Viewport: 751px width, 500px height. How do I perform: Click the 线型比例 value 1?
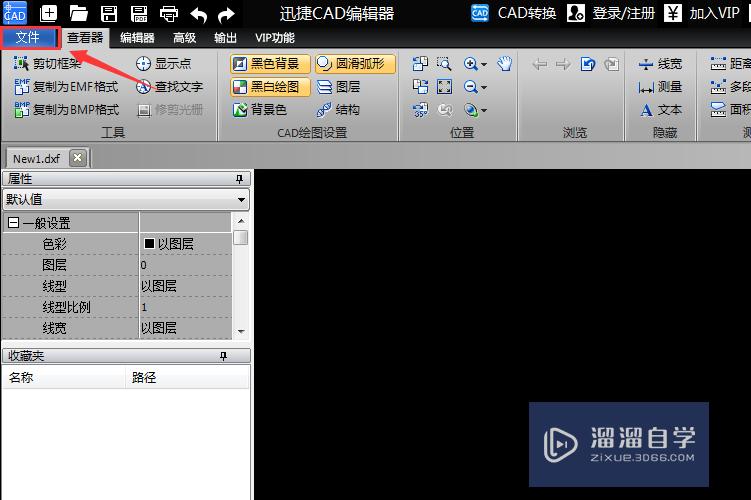[x=186, y=307]
